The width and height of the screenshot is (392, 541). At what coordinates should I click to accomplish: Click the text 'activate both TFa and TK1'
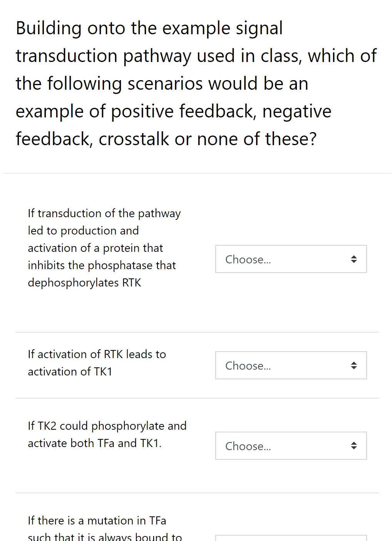click(x=95, y=443)
